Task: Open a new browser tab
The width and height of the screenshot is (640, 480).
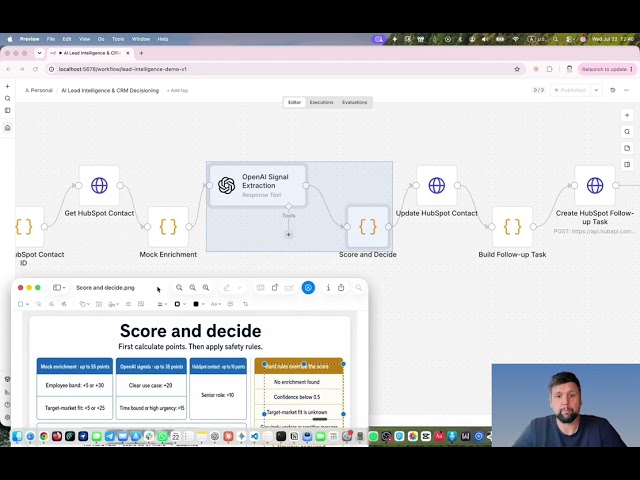Action: coord(141,53)
